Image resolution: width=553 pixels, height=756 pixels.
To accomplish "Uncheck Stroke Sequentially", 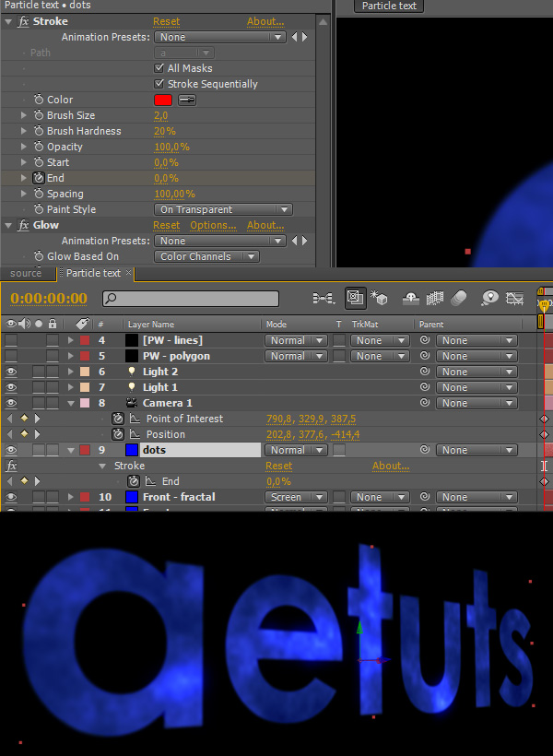I will (159, 84).
